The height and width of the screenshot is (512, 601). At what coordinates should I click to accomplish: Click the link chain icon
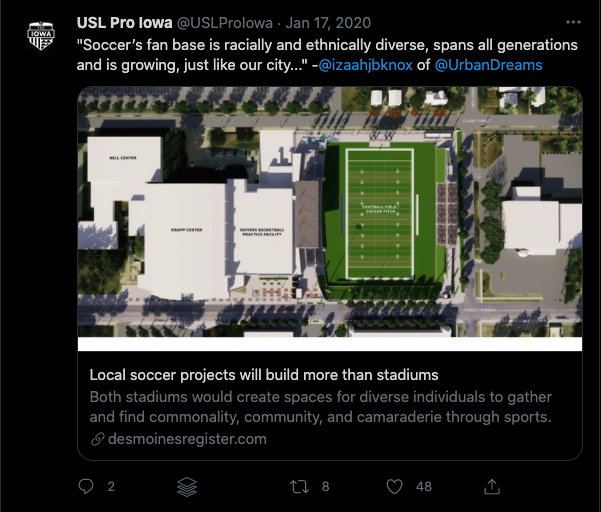coord(97,439)
